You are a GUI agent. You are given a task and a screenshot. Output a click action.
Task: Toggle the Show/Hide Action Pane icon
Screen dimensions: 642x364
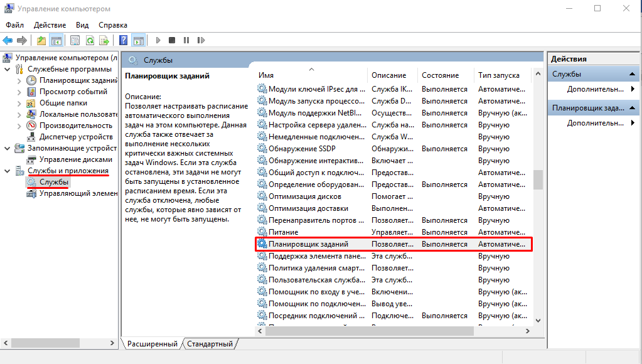[x=139, y=40]
